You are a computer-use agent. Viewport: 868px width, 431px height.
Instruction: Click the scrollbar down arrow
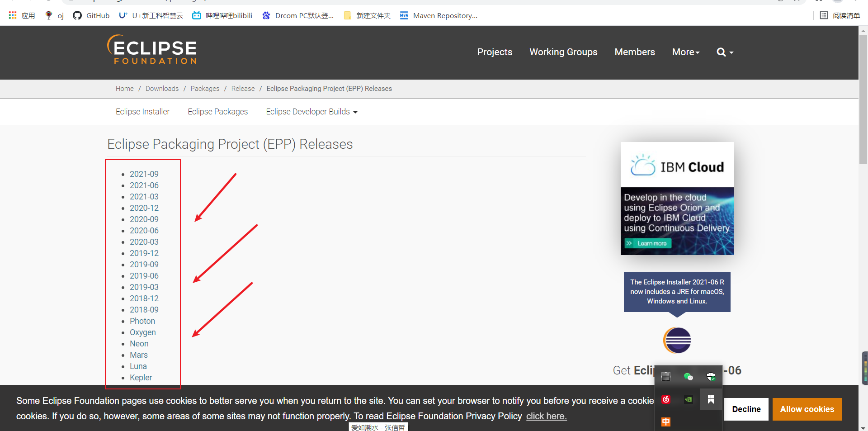click(x=863, y=427)
